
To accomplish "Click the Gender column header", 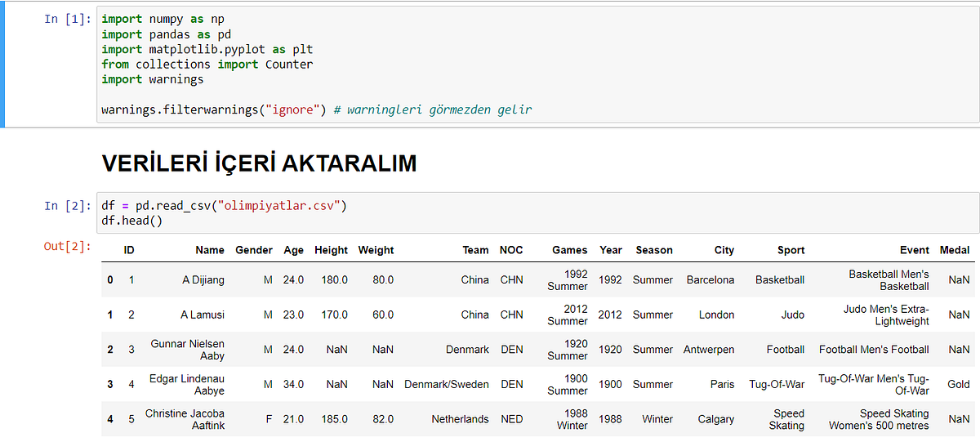I will coord(254,250).
